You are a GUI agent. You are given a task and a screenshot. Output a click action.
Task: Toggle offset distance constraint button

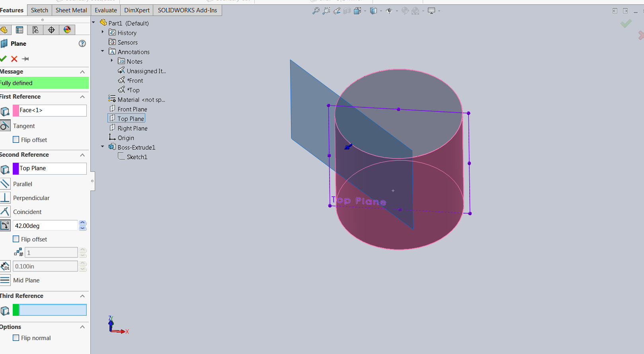[5, 266]
